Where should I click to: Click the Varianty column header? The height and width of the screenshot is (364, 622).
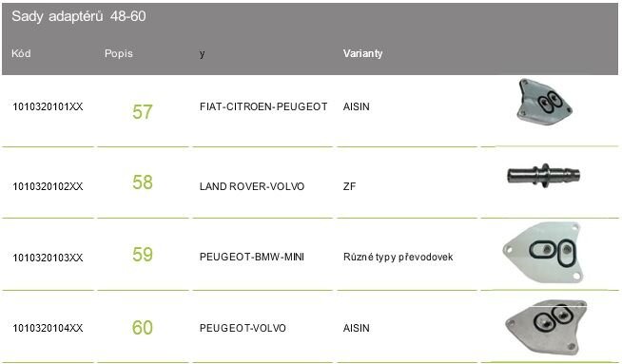point(362,53)
